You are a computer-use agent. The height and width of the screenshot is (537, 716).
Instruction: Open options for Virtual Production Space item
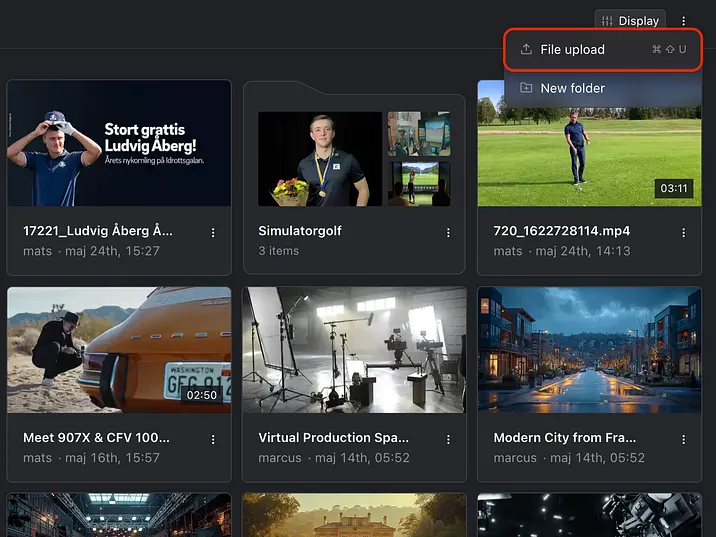click(448, 439)
